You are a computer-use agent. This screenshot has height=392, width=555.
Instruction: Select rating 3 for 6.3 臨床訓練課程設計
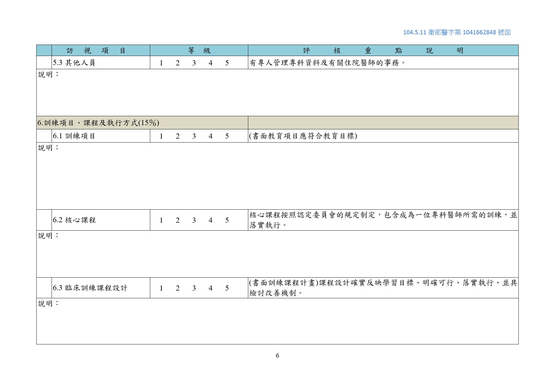194,288
